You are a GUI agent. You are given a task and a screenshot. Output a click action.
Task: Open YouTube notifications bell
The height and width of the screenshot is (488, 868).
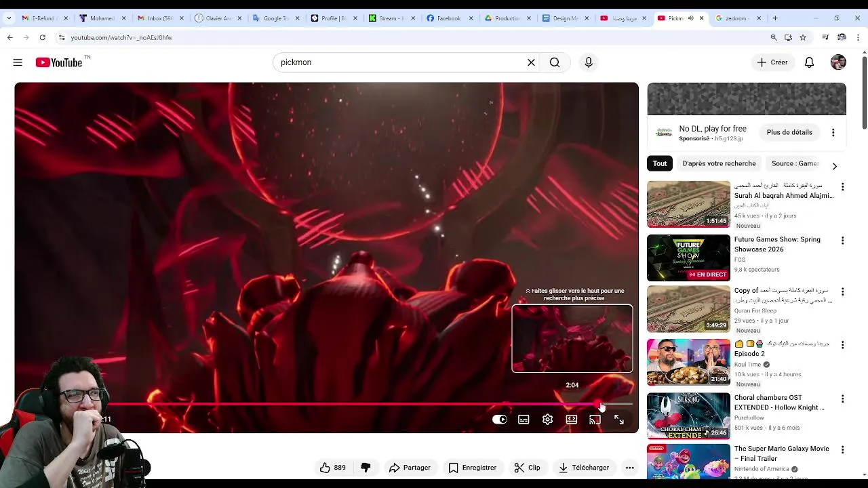point(809,62)
